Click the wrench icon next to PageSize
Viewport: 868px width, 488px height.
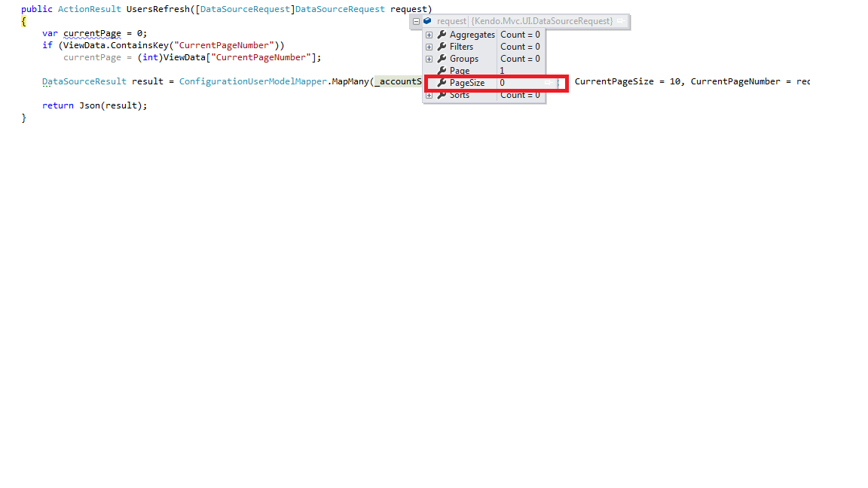pos(442,83)
